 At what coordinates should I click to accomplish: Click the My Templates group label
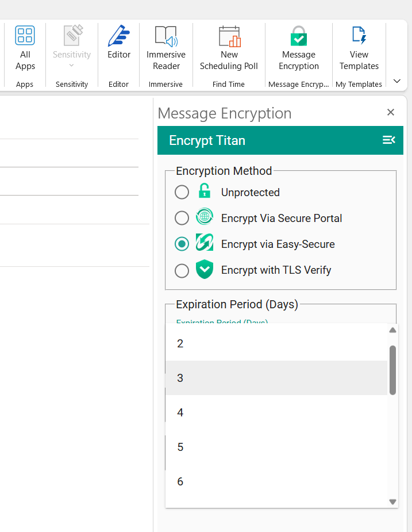(x=359, y=84)
